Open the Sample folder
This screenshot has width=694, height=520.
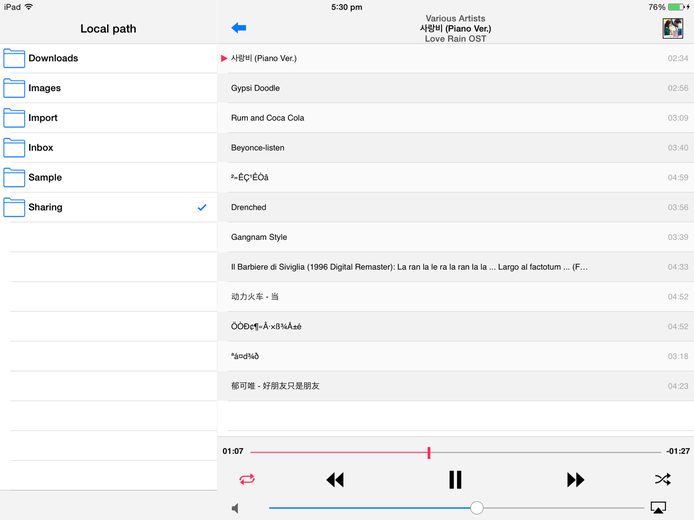coord(108,177)
